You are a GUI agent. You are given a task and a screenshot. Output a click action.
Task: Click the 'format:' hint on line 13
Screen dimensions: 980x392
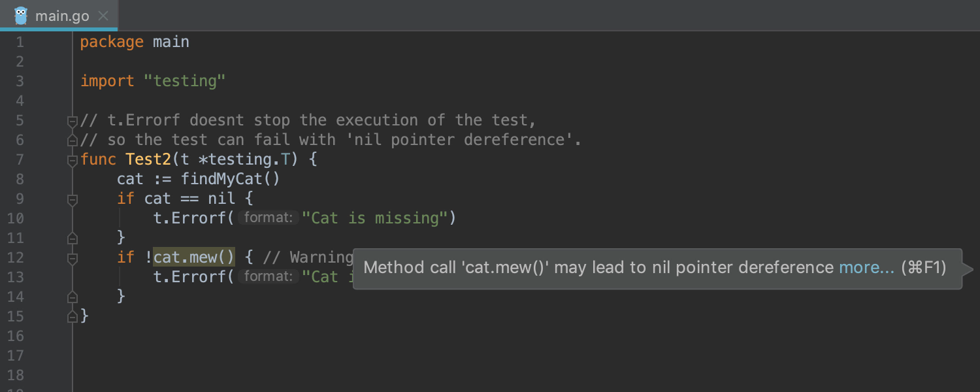[268, 277]
